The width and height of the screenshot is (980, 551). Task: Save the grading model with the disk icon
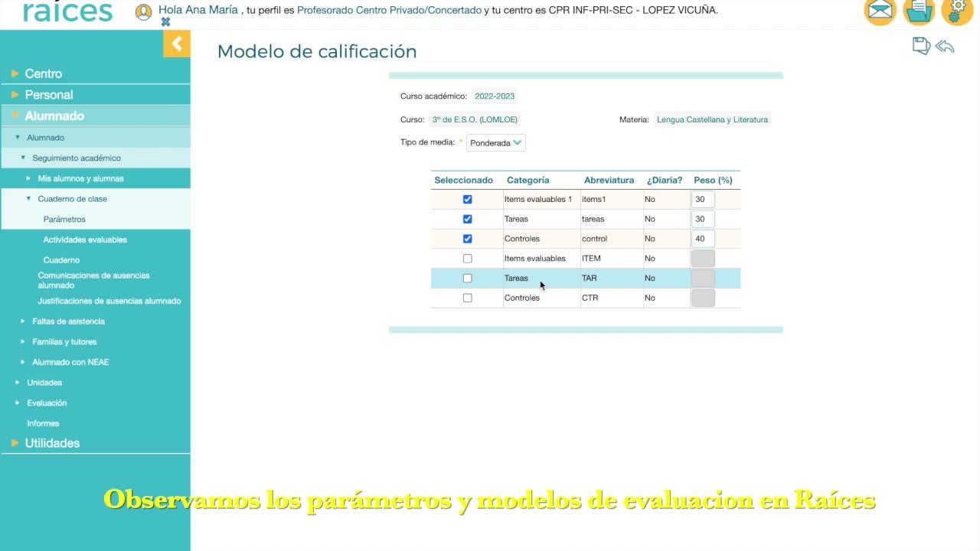pos(921,46)
